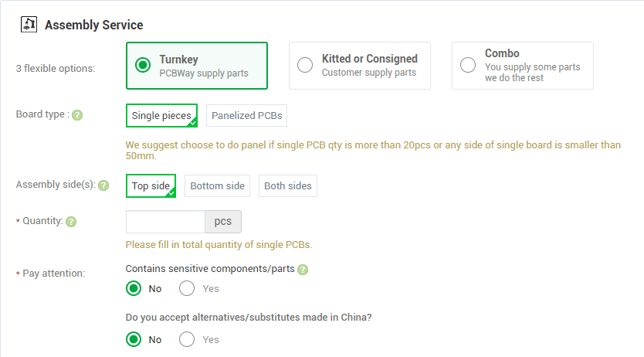Choose Bottom side assembly

click(x=217, y=186)
